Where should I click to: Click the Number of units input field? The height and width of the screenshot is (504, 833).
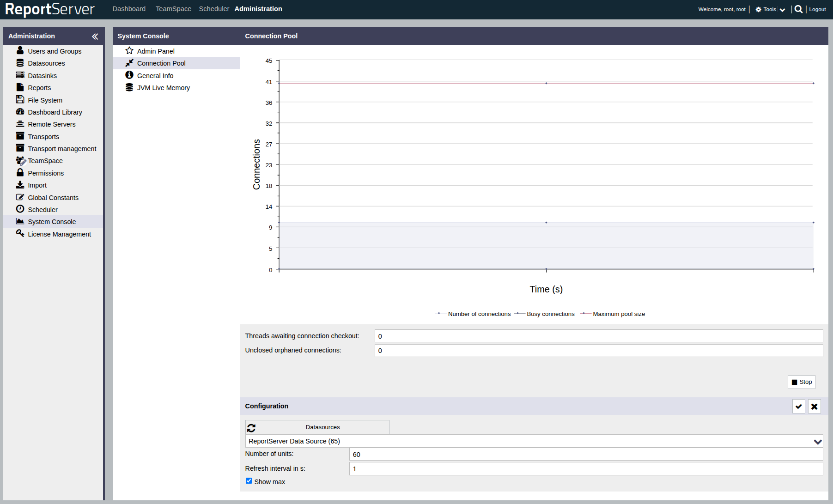click(x=586, y=455)
